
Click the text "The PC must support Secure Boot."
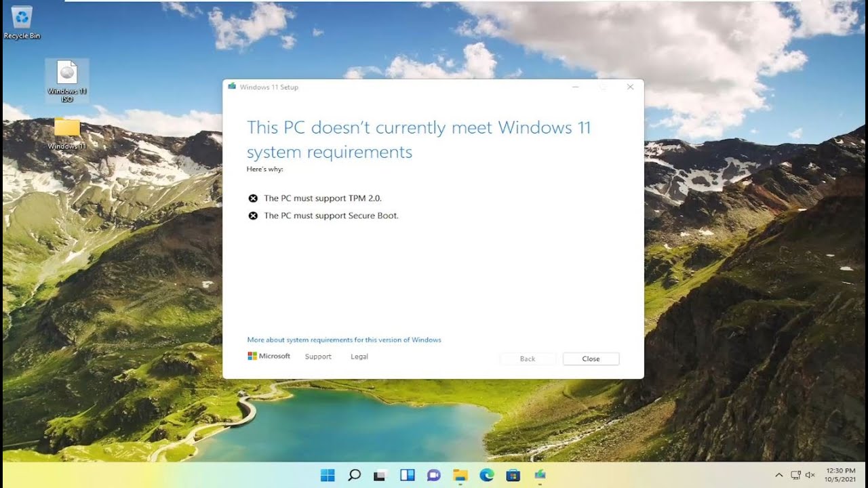(331, 216)
